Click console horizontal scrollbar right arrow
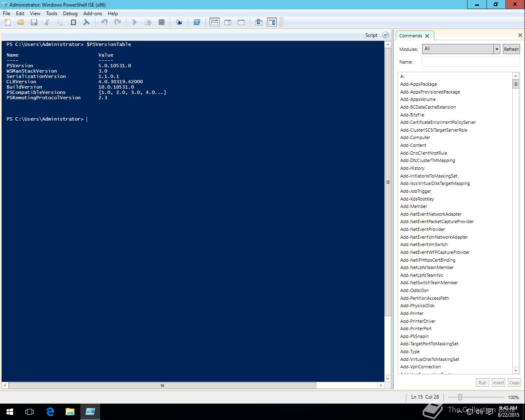 (381, 386)
